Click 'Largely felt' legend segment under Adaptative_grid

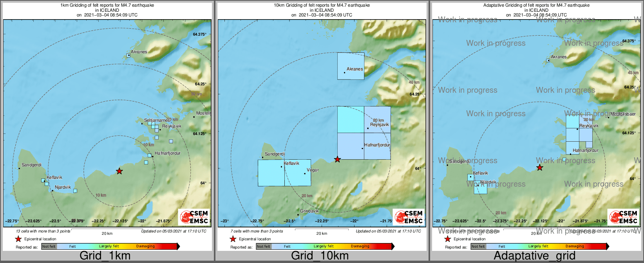[538, 246]
